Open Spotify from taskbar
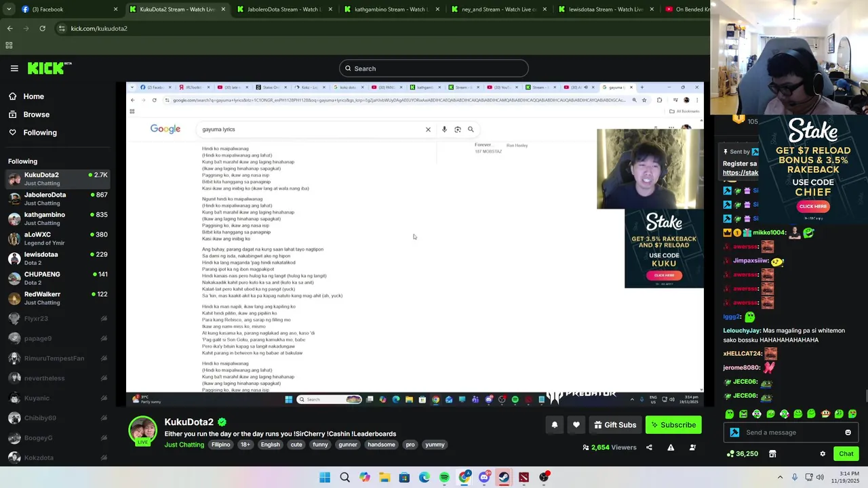The image size is (868, 488). [444, 477]
